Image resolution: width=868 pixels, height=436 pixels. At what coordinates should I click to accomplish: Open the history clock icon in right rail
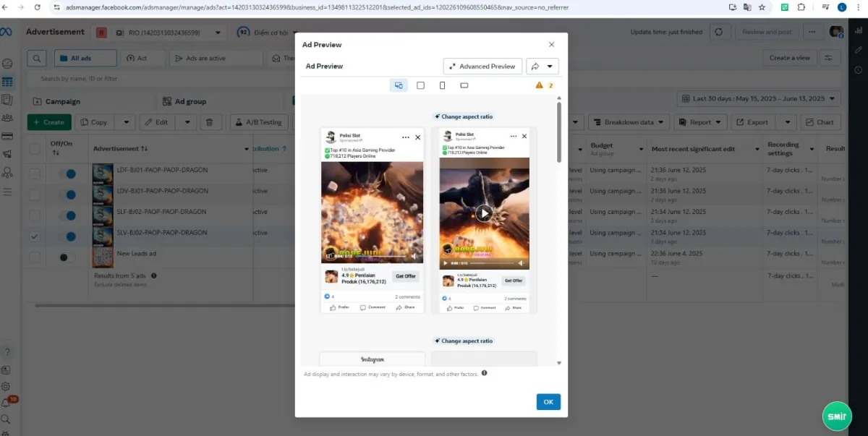[x=858, y=70]
